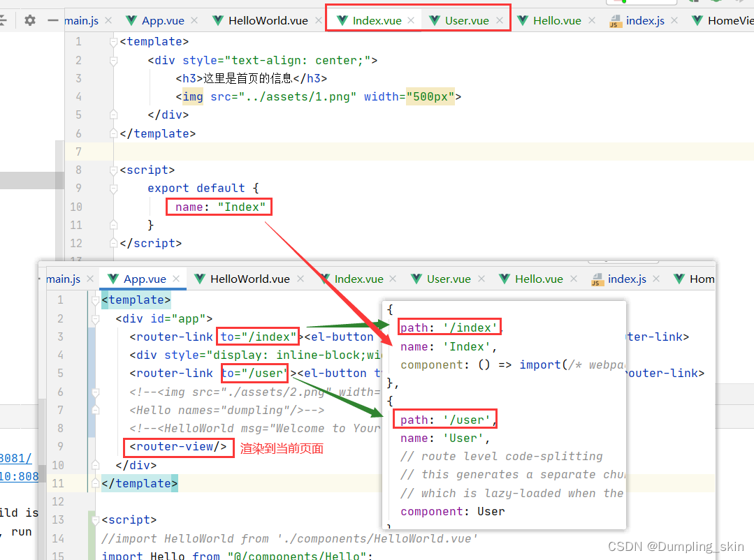
Task: Open User.vue tab in lower window
Action: pos(449,279)
